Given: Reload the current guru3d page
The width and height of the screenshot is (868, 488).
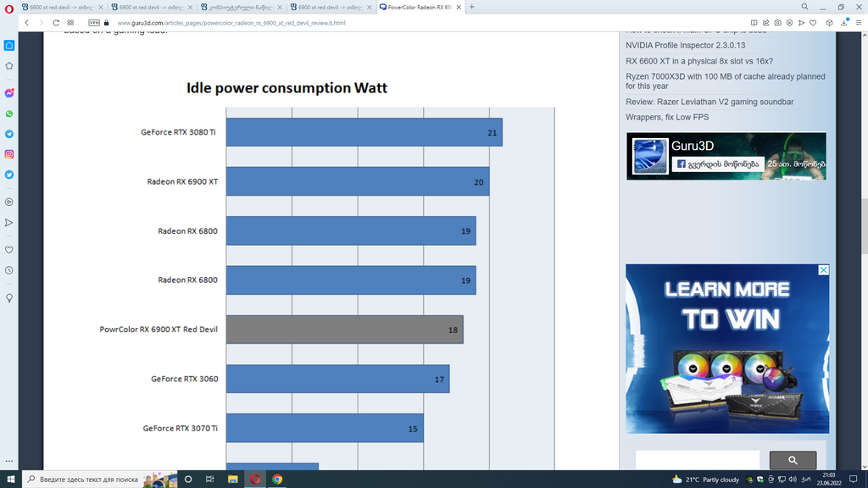Looking at the screenshot, I should pyautogui.click(x=56, y=23).
